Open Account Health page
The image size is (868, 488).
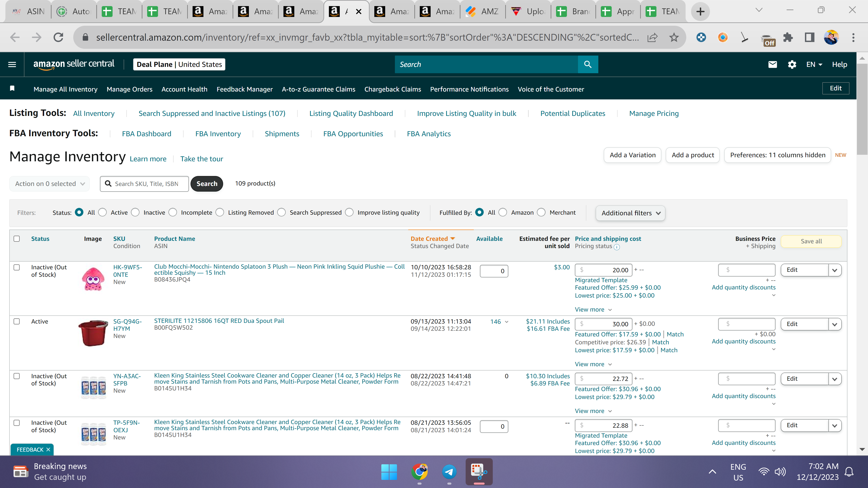click(184, 89)
